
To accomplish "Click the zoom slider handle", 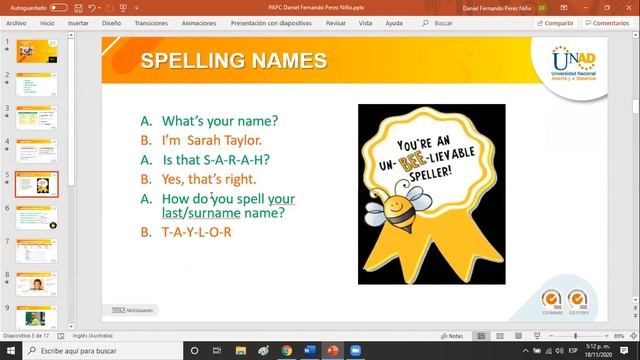I will [576, 336].
